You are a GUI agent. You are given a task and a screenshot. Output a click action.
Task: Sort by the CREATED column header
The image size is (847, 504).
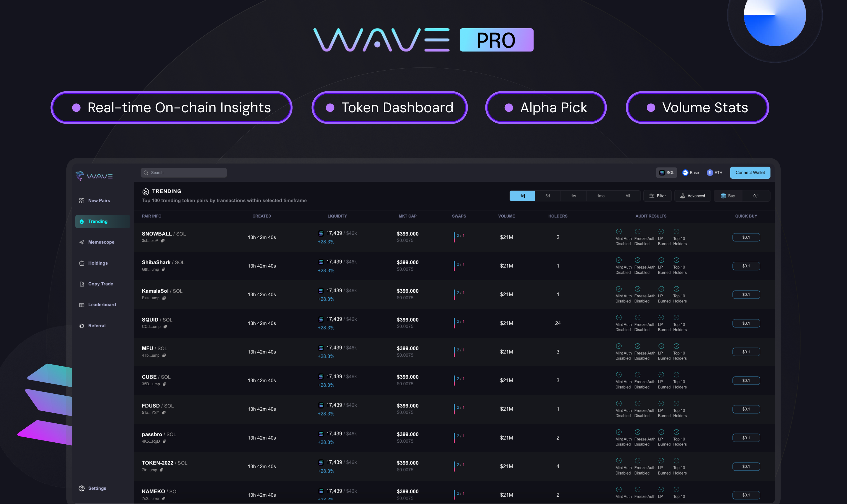(x=262, y=216)
